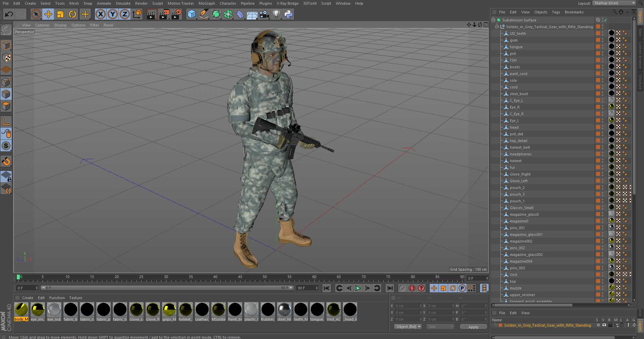Viewport: 644px width, 339px height.
Task: Select the body_M material swatch
Action: 21,312
